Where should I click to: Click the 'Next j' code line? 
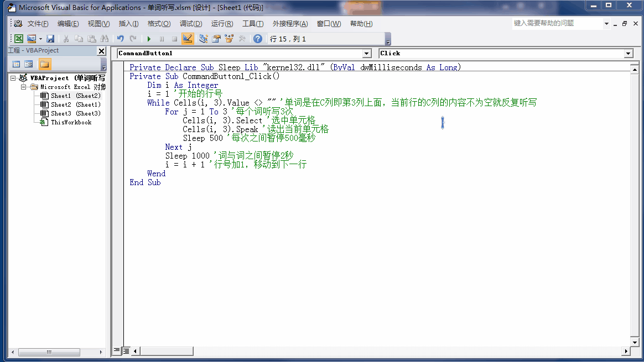pyautogui.click(x=178, y=147)
